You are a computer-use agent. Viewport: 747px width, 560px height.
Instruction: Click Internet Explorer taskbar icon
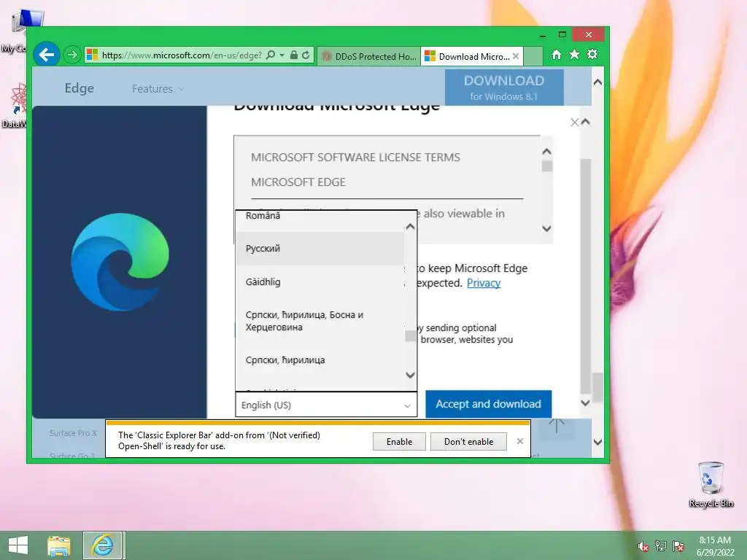click(x=104, y=545)
